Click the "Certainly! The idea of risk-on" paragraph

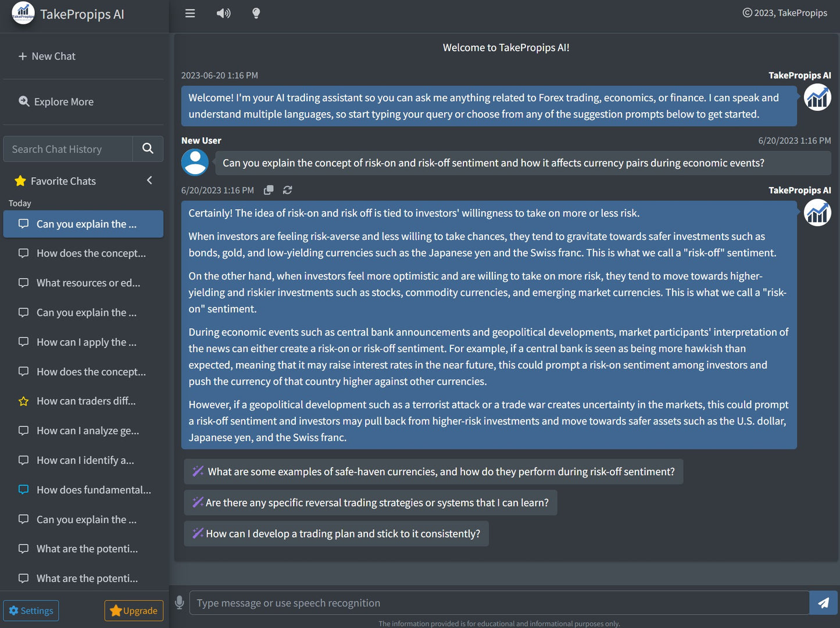coord(414,213)
